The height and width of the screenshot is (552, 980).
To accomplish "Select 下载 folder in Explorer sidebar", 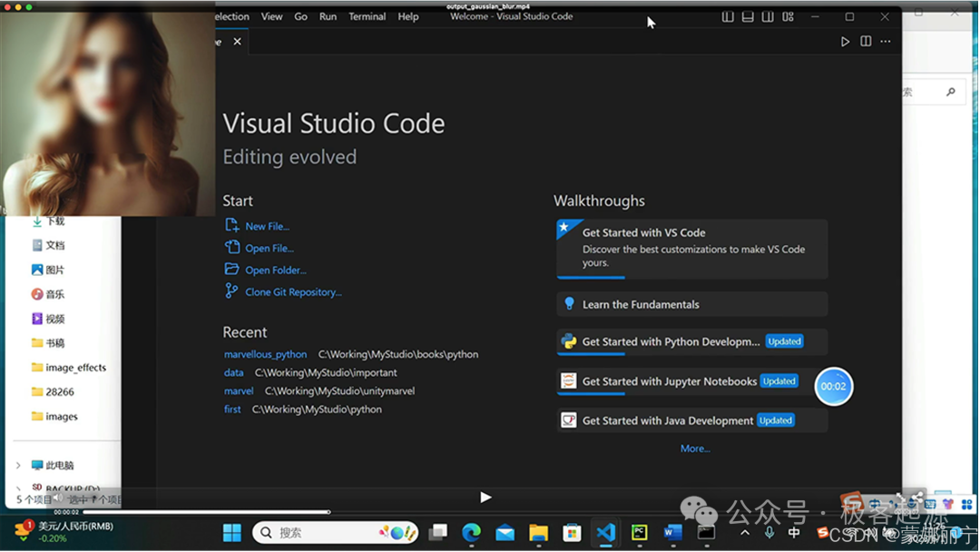I will (x=49, y=222).
